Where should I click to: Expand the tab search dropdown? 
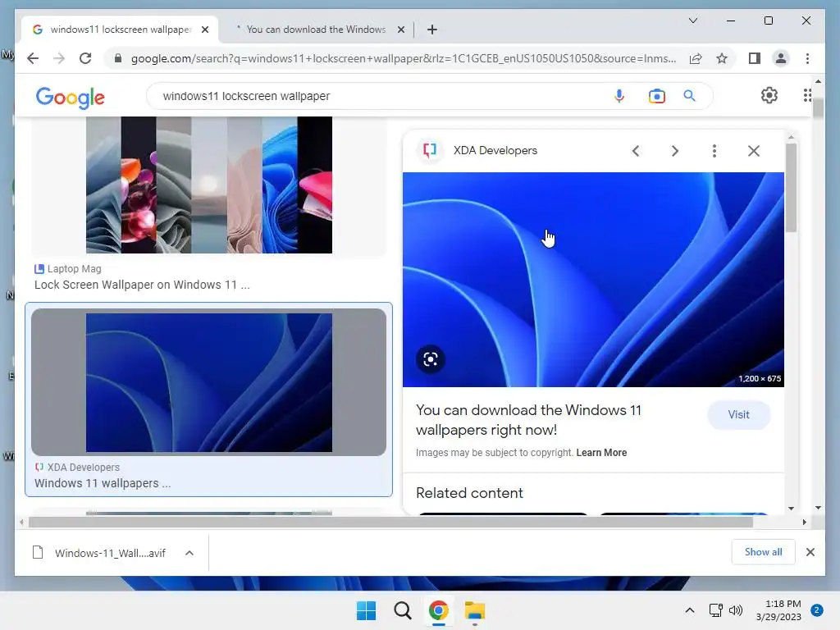point(693,21)
